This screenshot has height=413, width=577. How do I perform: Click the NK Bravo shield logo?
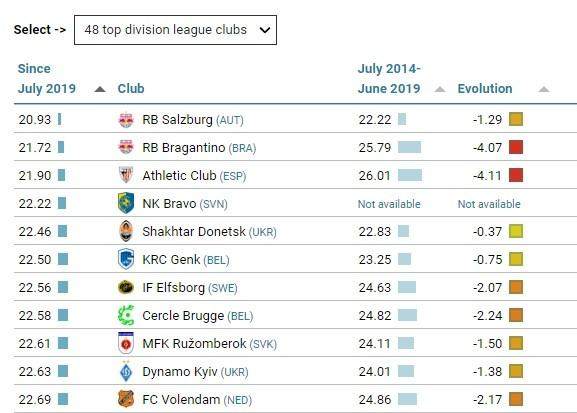coord(126,203)
